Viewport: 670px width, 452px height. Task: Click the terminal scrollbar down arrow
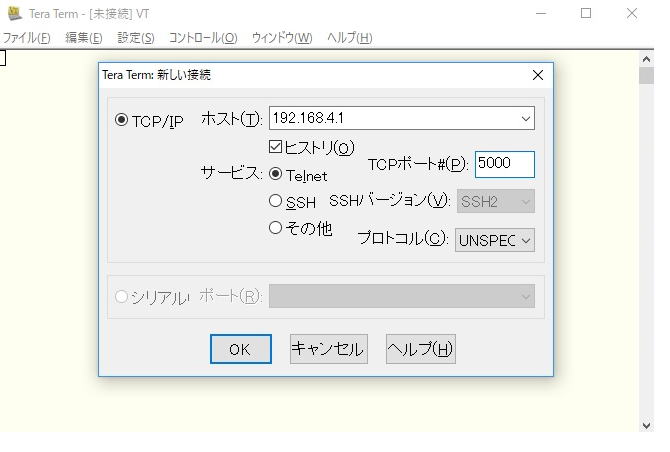click(646, 426)
